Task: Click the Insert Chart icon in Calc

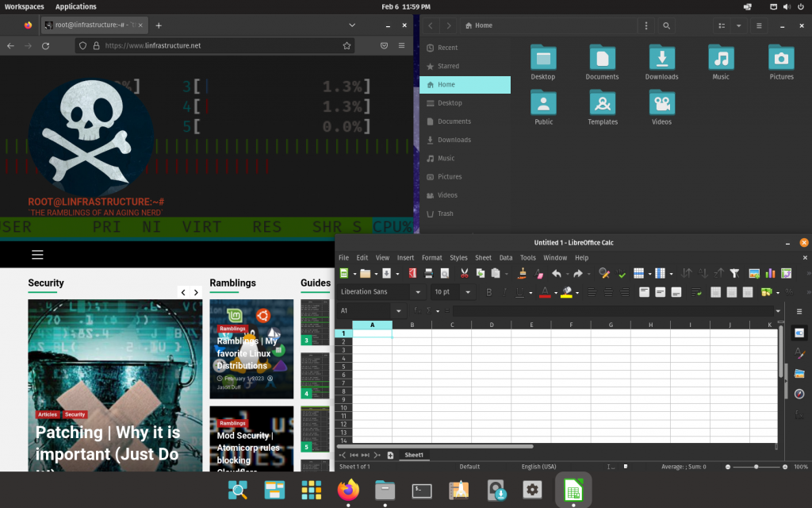Action: [x=771, y=273]
